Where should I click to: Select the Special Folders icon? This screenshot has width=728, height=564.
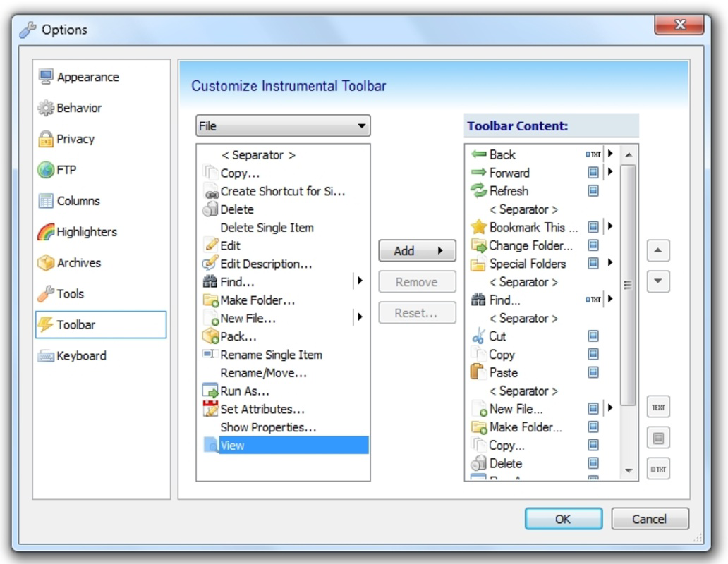click(478, 264)
